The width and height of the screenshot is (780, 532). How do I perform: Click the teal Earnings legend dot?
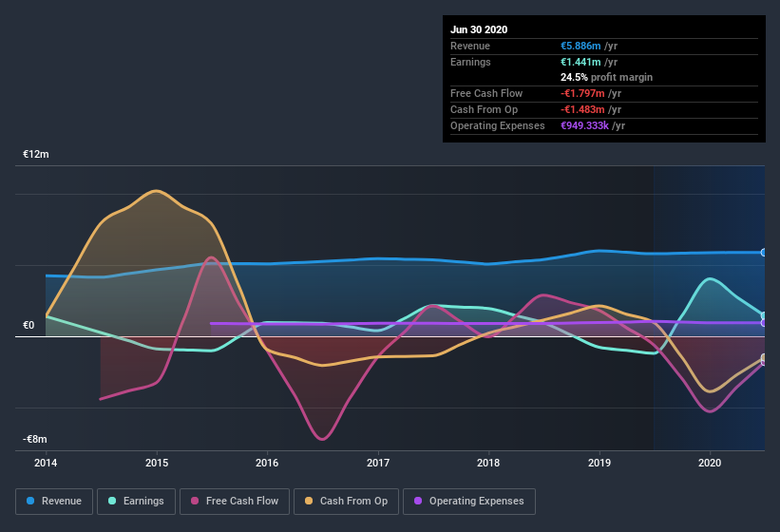(113, 501)
